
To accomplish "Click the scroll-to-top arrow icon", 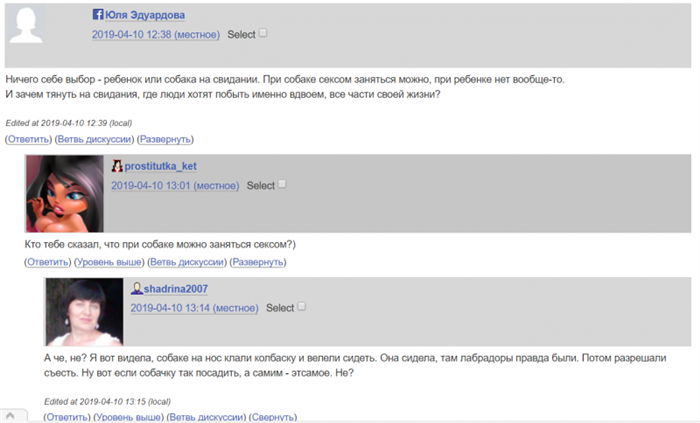I will [10, 416].
